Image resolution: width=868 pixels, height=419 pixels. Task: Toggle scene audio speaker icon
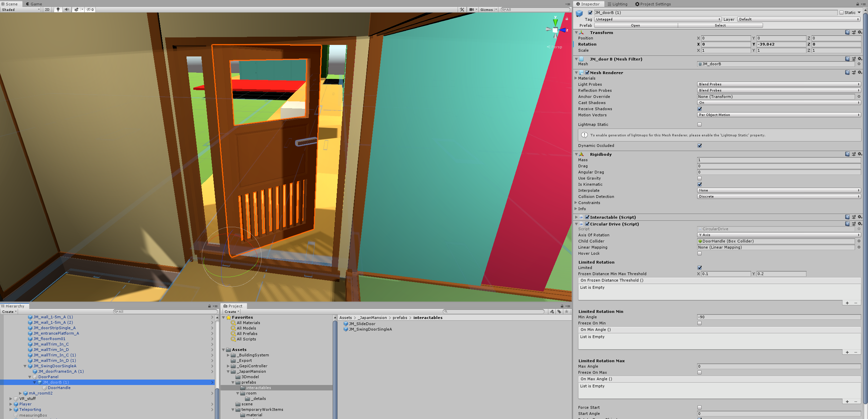click(x=67, y=10)
